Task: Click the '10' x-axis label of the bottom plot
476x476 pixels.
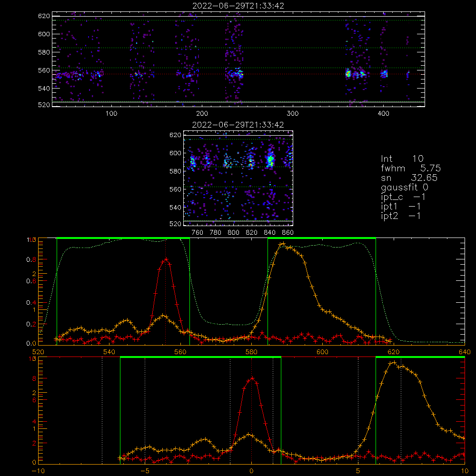Action: click(x=465, y=471)
